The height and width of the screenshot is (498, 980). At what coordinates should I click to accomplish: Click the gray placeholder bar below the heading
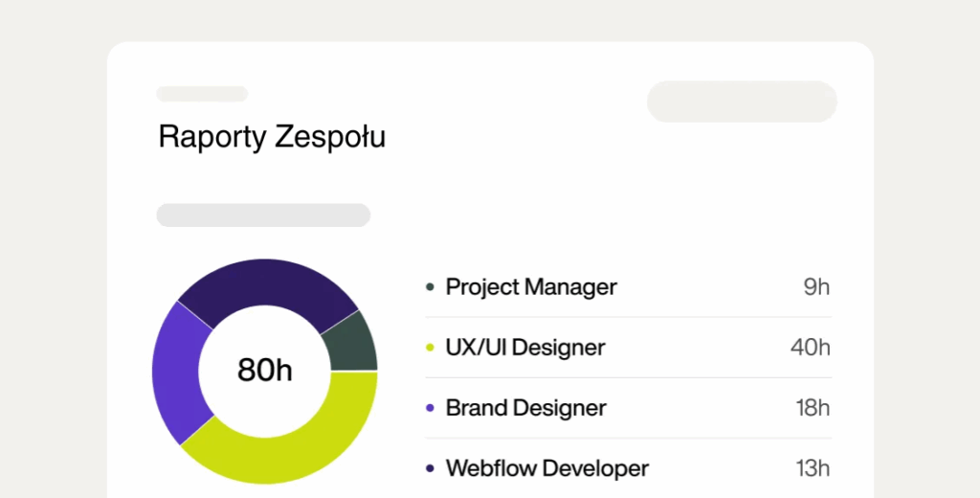click(x=263, y=215)
